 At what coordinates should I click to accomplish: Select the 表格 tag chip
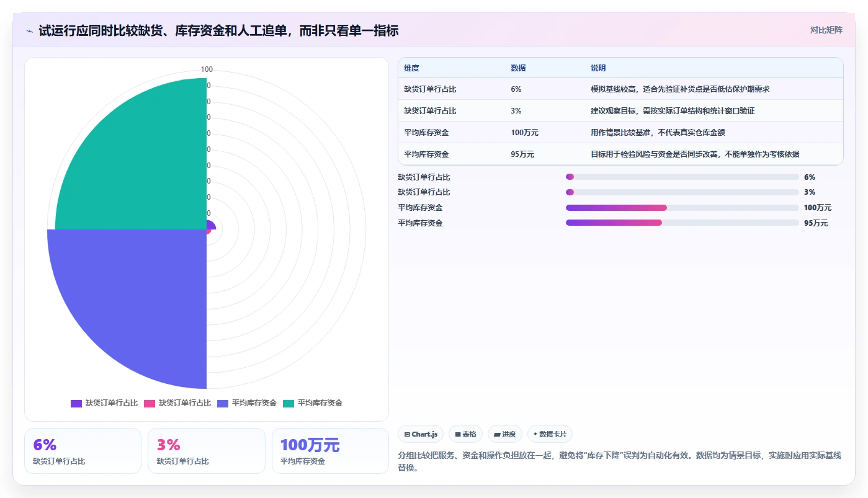tap(465, 434)
